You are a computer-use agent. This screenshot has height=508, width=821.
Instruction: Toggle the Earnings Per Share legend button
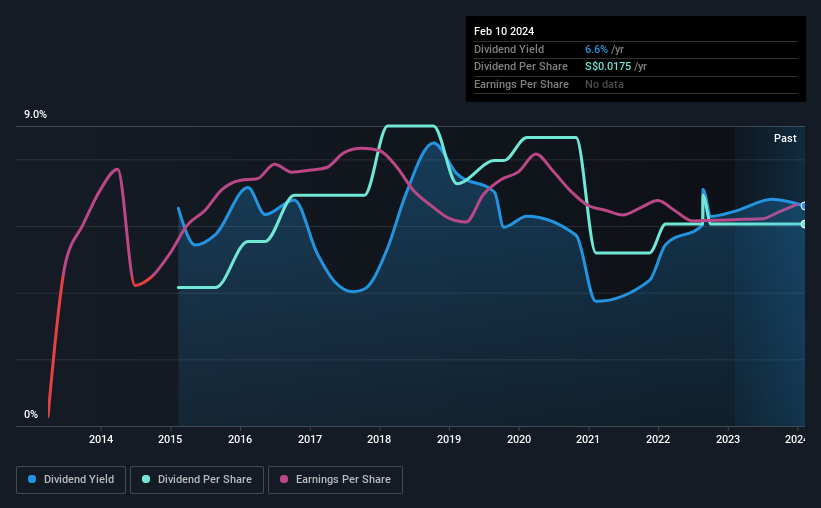coord(335,480)
